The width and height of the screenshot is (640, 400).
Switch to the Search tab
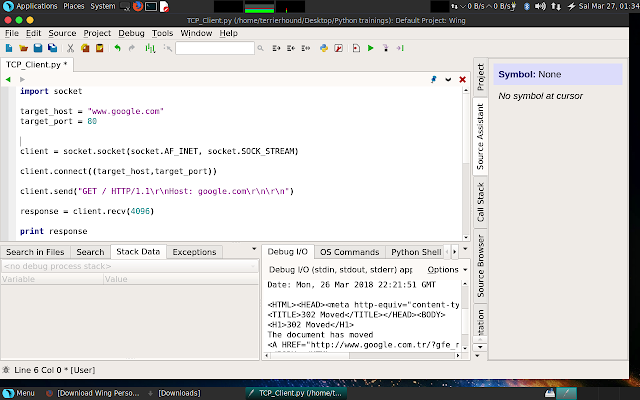[x=90, y=252]
